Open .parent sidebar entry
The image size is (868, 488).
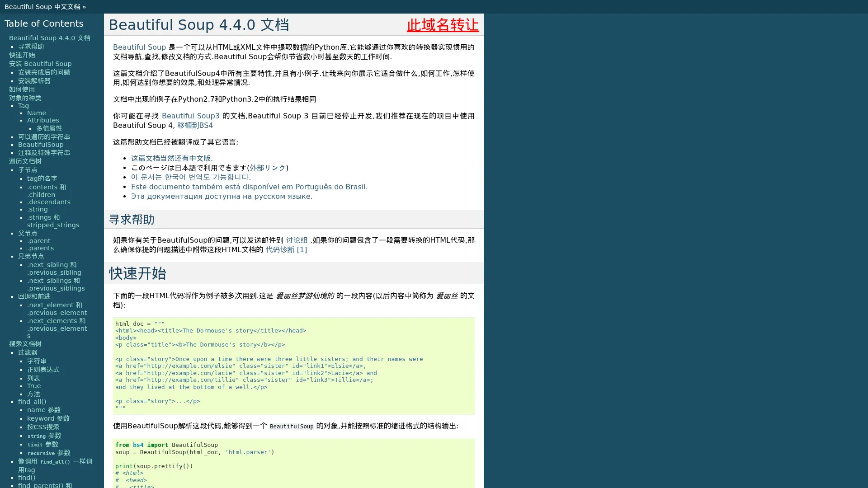coord(39,241)
